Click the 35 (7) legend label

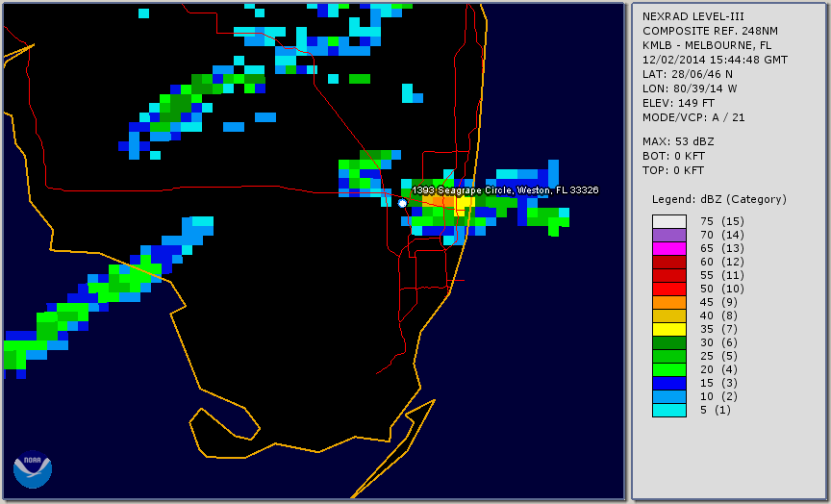point(718,329)
